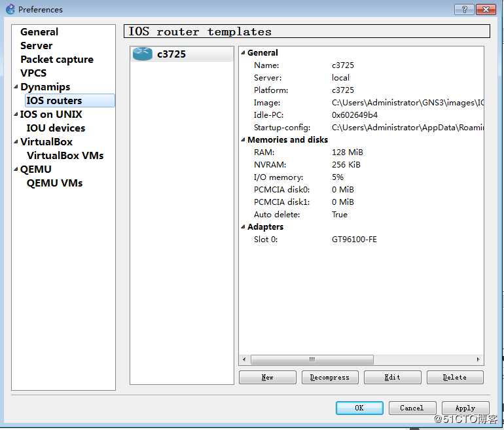This screenshot has height=430, width=504.
Task: Click the Cancel button
Action: click(412, 408)
